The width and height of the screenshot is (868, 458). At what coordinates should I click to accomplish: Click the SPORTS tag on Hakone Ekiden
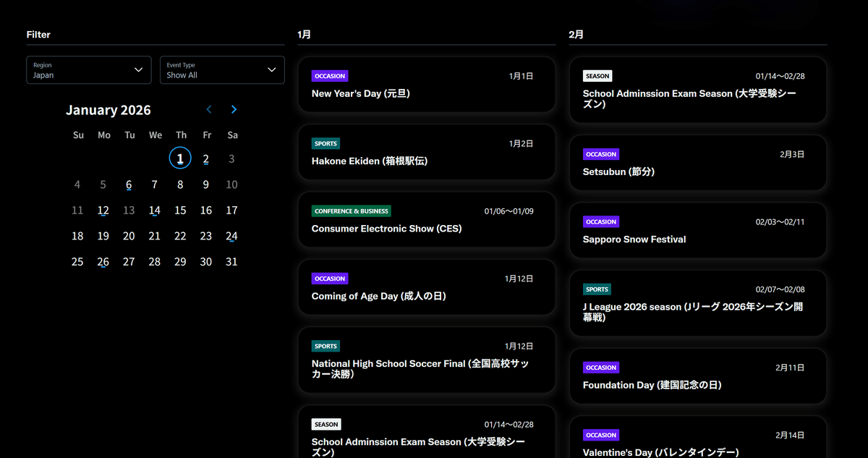[326, 143]
